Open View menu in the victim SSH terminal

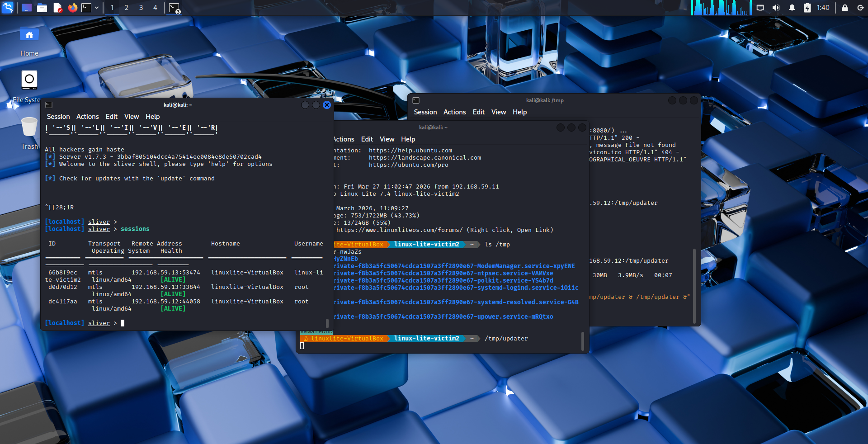[387, 139]
